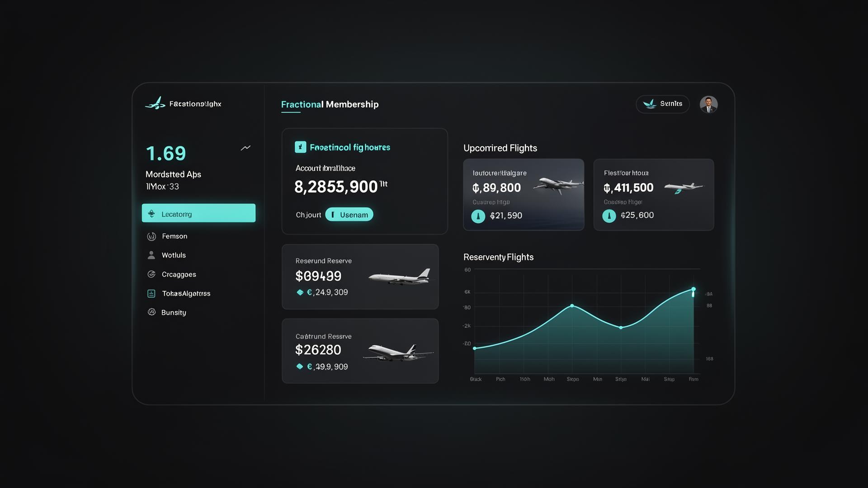The image size is (868, 488).
Task: Select the last data point on chart
Action: pyautogui.click(x=693, y=289)
